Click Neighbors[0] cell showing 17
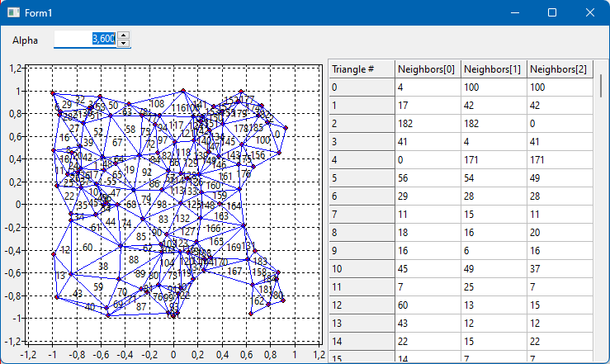This screenshot has width=610, height=364. pyautogui.click(x=428, y=106)
